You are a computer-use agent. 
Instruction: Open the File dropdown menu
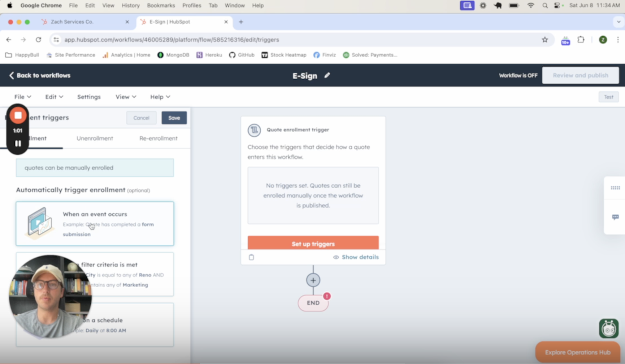coord(22,97)
